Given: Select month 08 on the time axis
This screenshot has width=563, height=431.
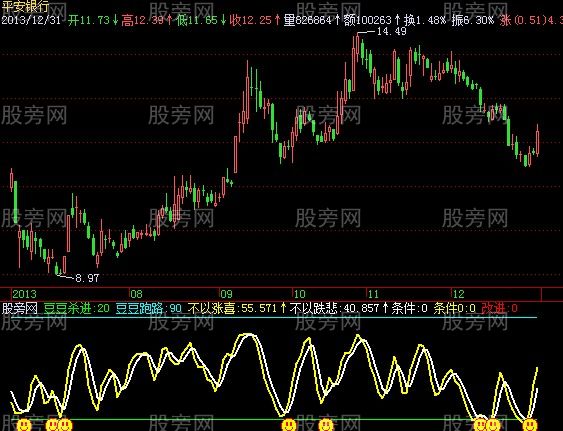Looking at the screenshot, I should 136,294.
